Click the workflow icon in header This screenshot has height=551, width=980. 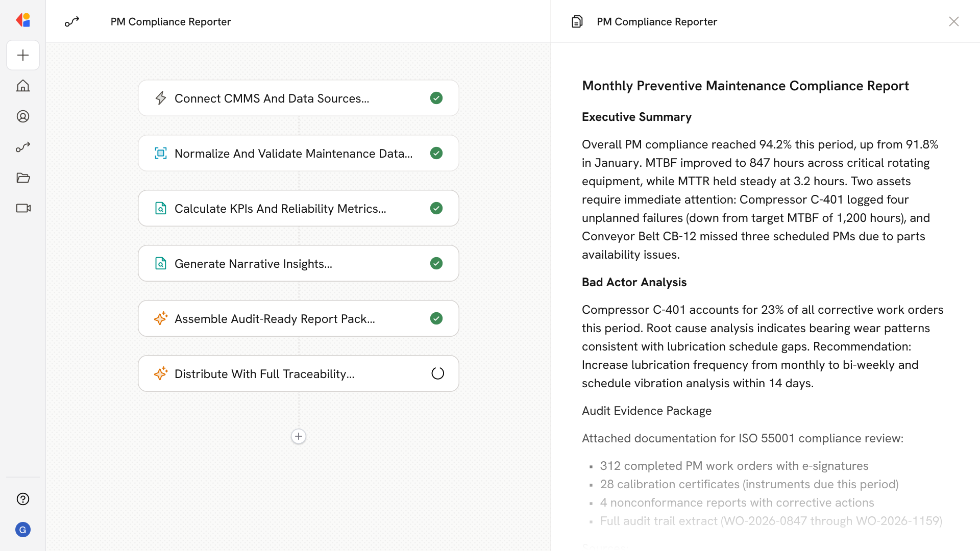[x=72, y=21]
